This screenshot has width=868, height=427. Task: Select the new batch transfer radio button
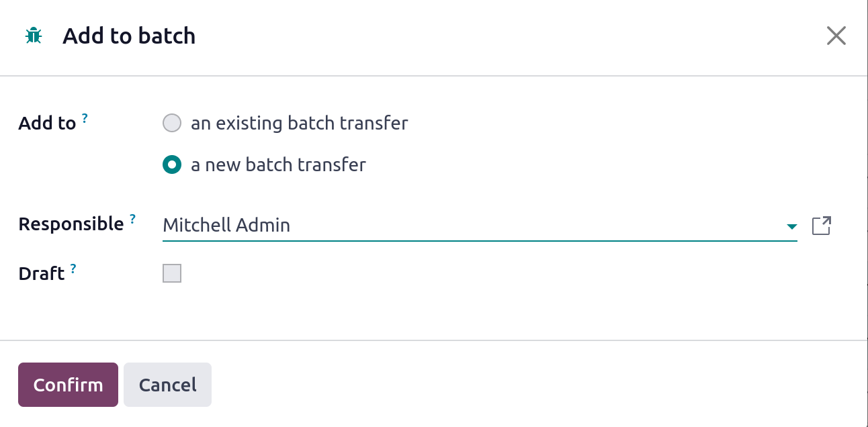[172, 164]
